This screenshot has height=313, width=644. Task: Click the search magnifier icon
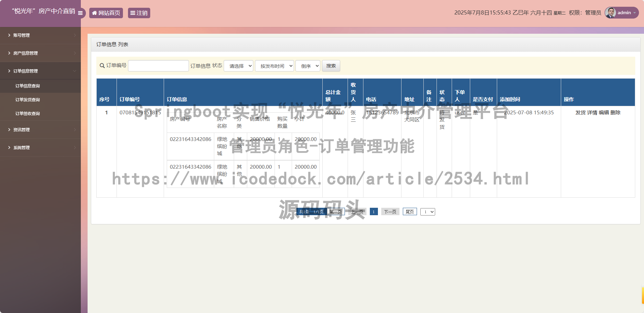coord(102,66)
